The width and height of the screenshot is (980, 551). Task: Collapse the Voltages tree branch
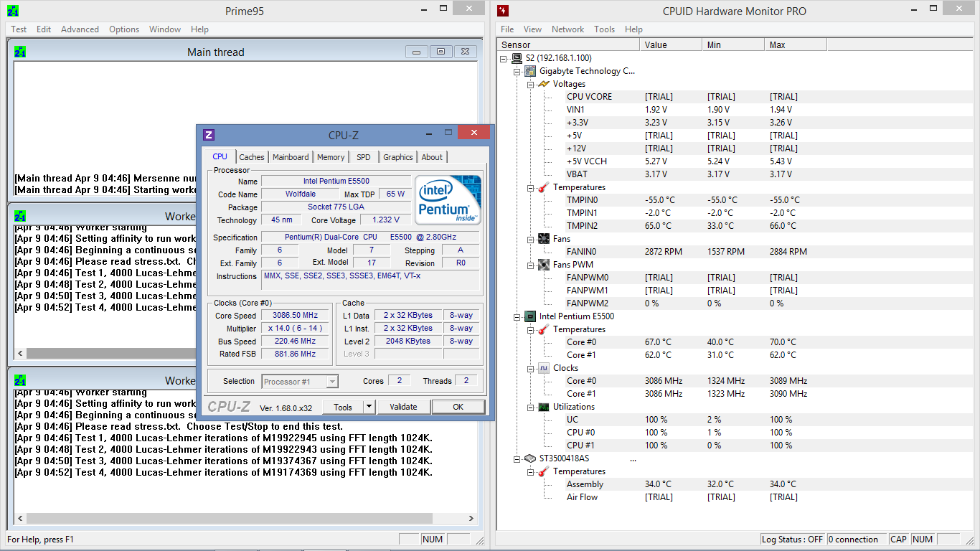531,84
